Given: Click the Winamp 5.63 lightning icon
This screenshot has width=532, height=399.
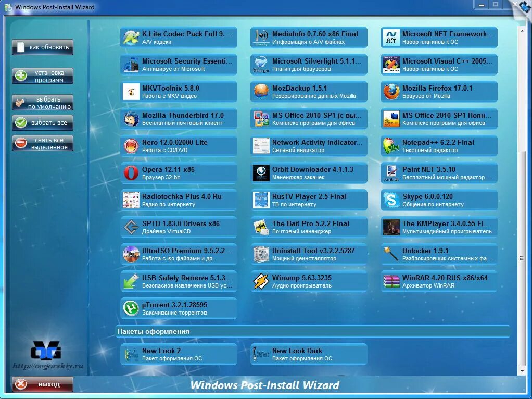Looking at the screenshot, I should tap(261, 281).
